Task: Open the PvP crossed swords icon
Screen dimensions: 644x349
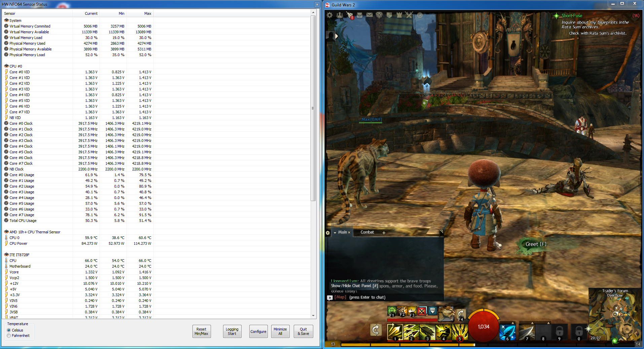Action: [x=409, y=15]
